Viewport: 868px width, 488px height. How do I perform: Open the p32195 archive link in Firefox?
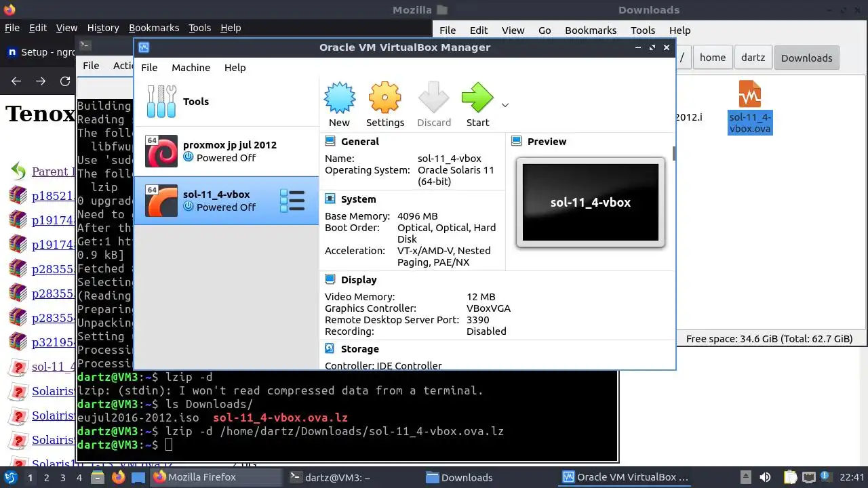pos(54,342)
